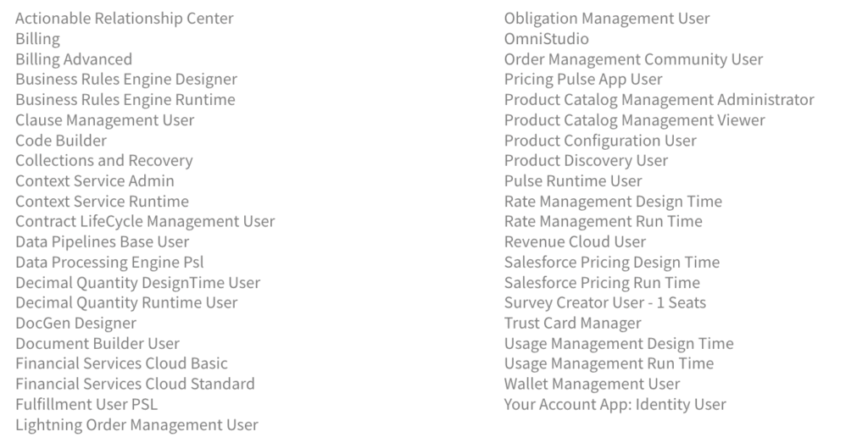Image resolution: width=868 pixels, height=443 pixels.
Task: Select Revenue Cloud User
Action: (575, 242)
